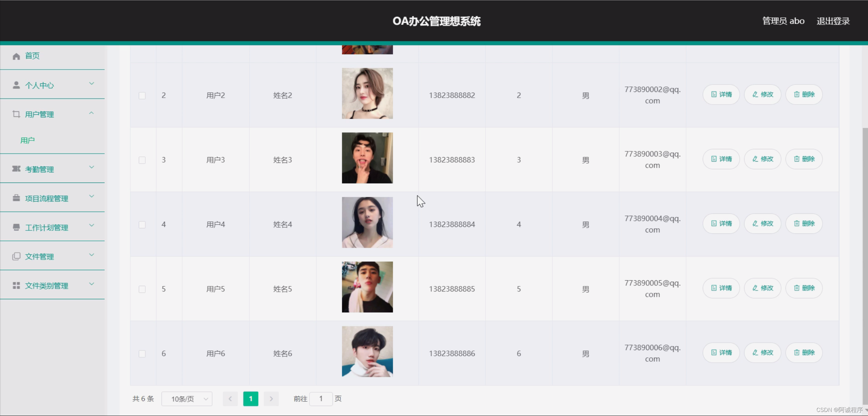Open the 10条/页 page size dropdown
Viewport: 868px width, 416px height.
click(x=187, y=399)
